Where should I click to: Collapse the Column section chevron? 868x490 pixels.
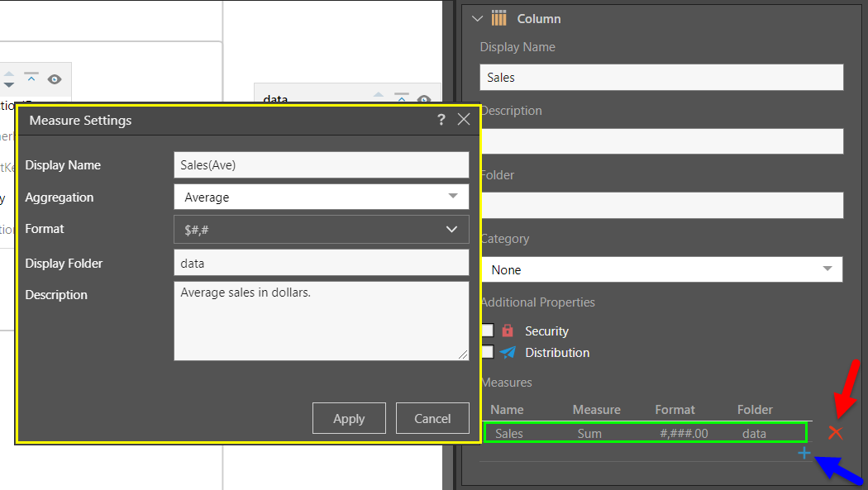pos(477,18)
